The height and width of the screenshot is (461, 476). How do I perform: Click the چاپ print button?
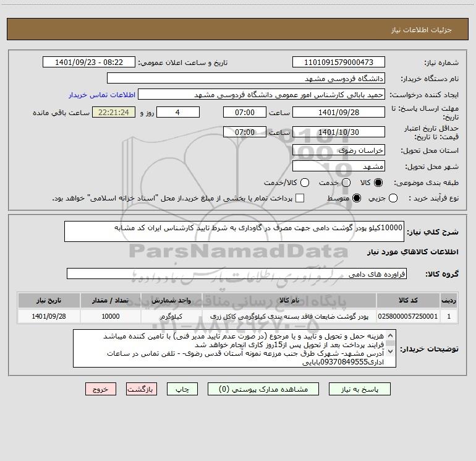pos(182,389)
